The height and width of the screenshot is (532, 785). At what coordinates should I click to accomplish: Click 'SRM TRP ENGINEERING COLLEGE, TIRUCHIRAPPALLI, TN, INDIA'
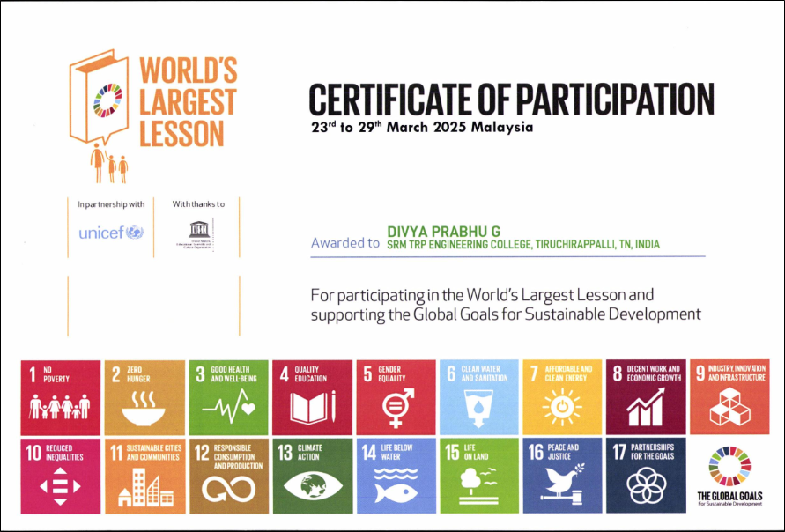[x=523, y=245]
